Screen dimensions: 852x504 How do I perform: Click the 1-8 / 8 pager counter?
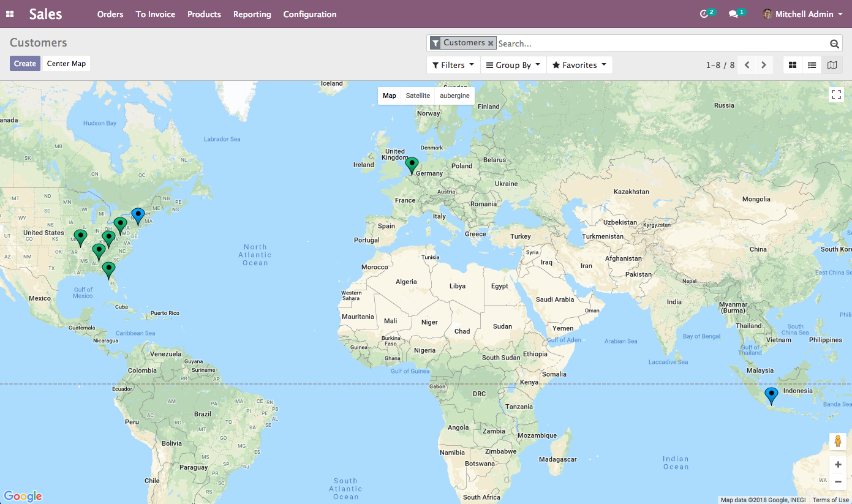click(x=720, y=65)
